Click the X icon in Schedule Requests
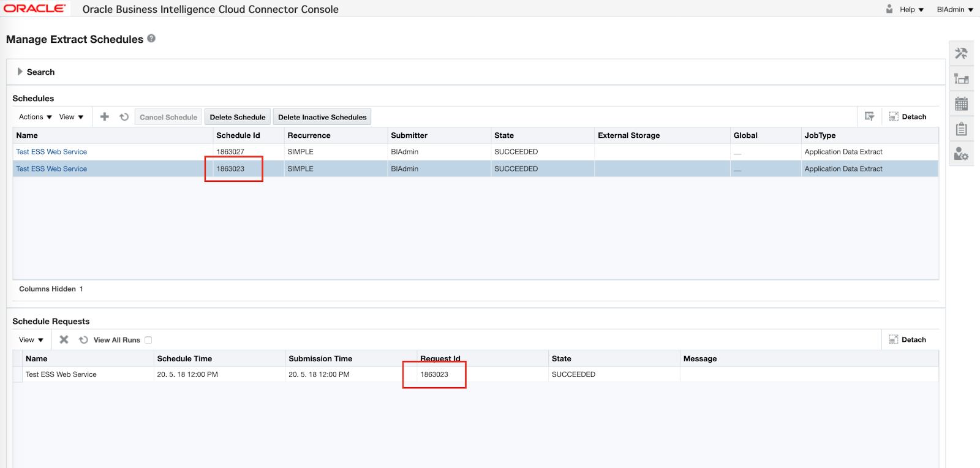980x468 pixels. coord(64,339)
